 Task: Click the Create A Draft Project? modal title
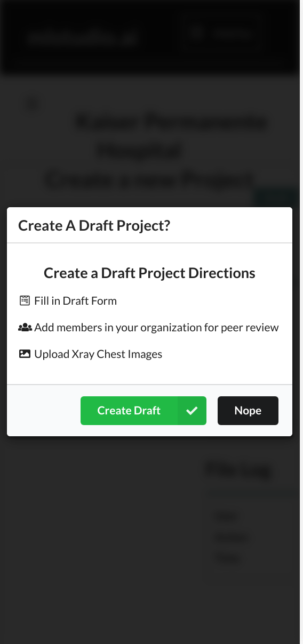coord(94,225)
